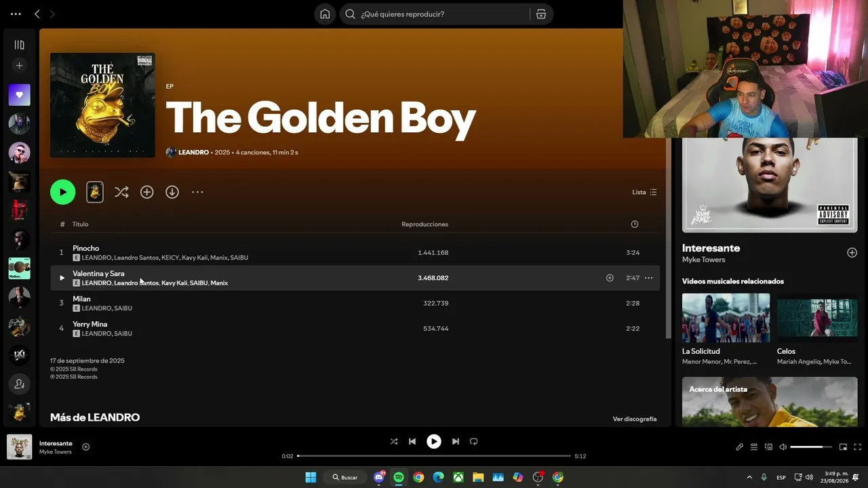This screenshot has width=868, height=488.
Task: Open the La Solicitud music video thumbnail
Action: [726, 317]
